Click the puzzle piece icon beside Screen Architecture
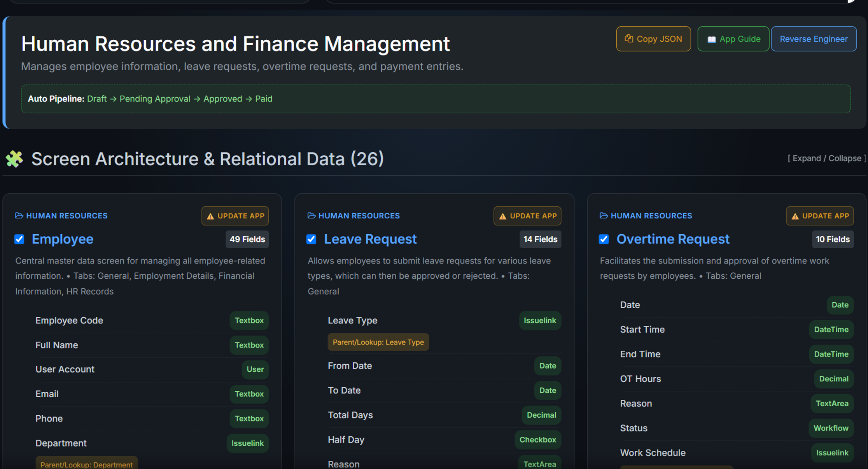The image size is (868, 469). tap(14, 159)
